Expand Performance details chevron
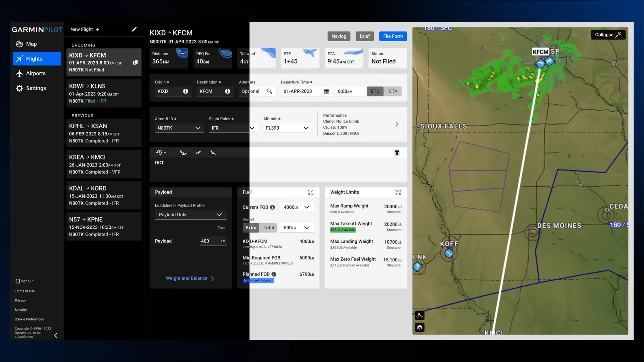The width and height of the screenshot is (644, 362). point(397,124)
